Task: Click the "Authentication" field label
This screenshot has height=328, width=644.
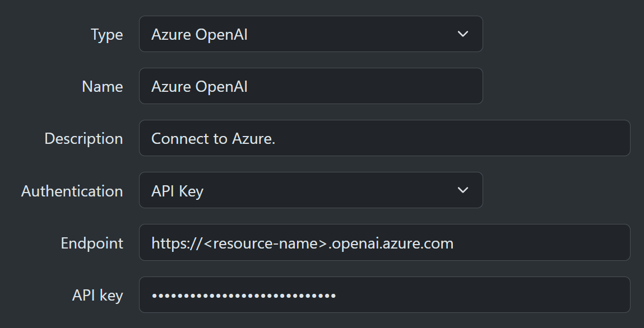Action: tap(72, 191)
